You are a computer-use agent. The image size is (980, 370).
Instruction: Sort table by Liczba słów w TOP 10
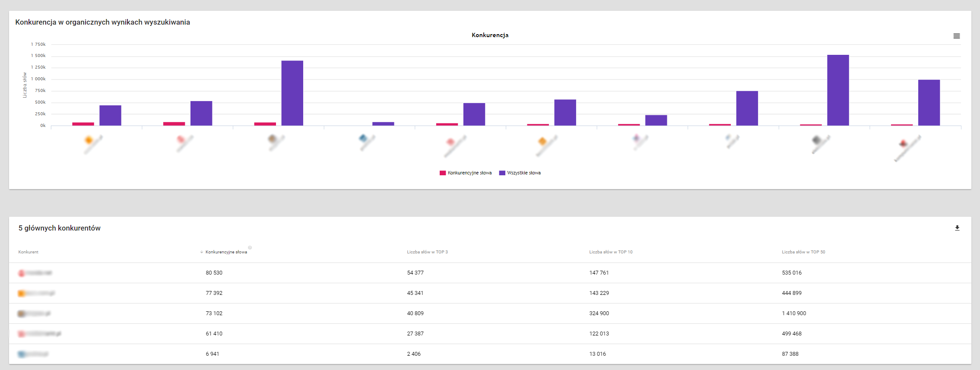pyautogui.click(x=610, y=252)
